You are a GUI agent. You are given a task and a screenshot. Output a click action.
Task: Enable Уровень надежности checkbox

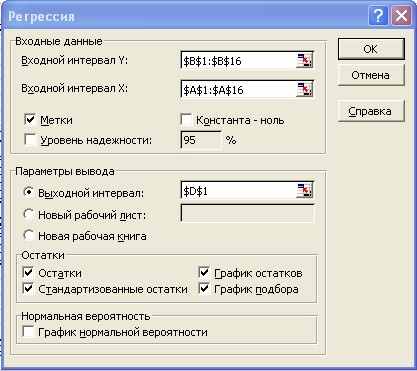point(30,139)
